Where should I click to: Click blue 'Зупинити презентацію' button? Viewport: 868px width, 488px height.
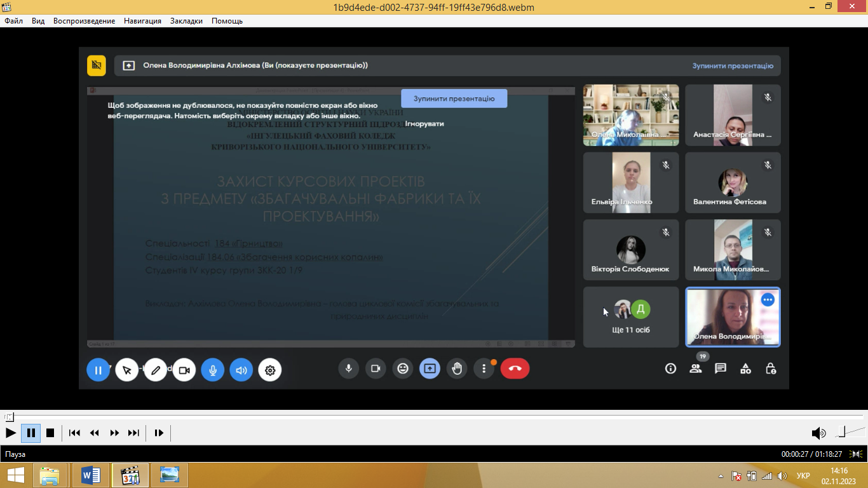[x=454, y=98]
